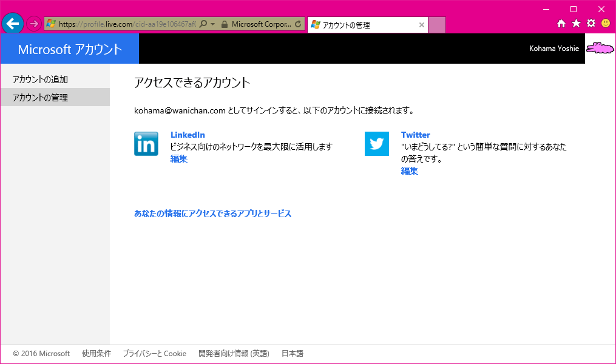This screenshot has height=364, width=616.
Task: Click the Twitter description "いまどうしてる?" text
Action: click(484, 153)
